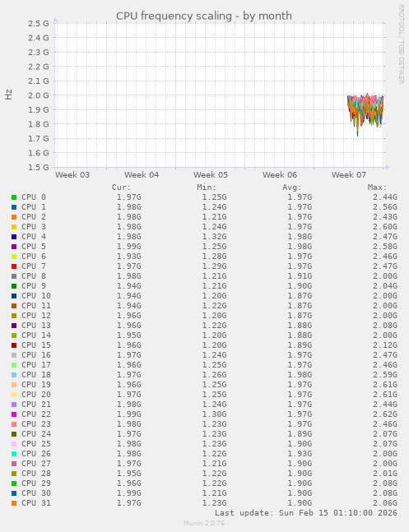Click the 'Week 05' x-axis label

[x=211, y=175]
